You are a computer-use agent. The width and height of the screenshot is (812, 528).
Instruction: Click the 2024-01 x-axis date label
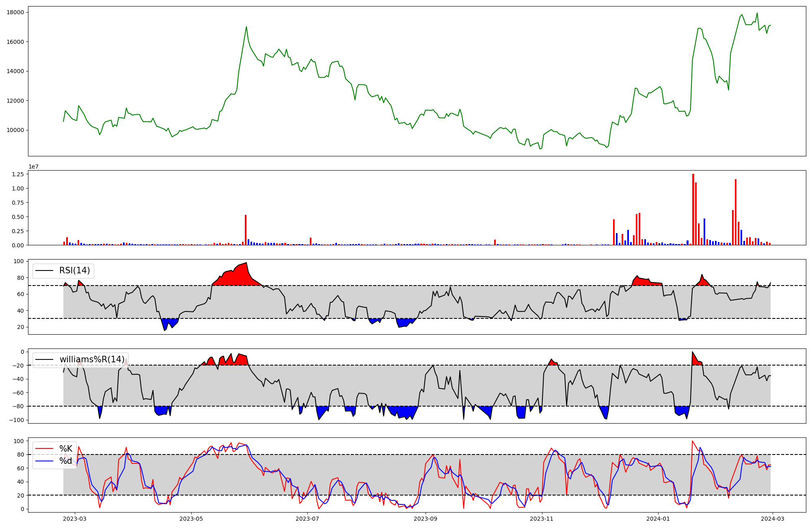click(x=658, y=519)
